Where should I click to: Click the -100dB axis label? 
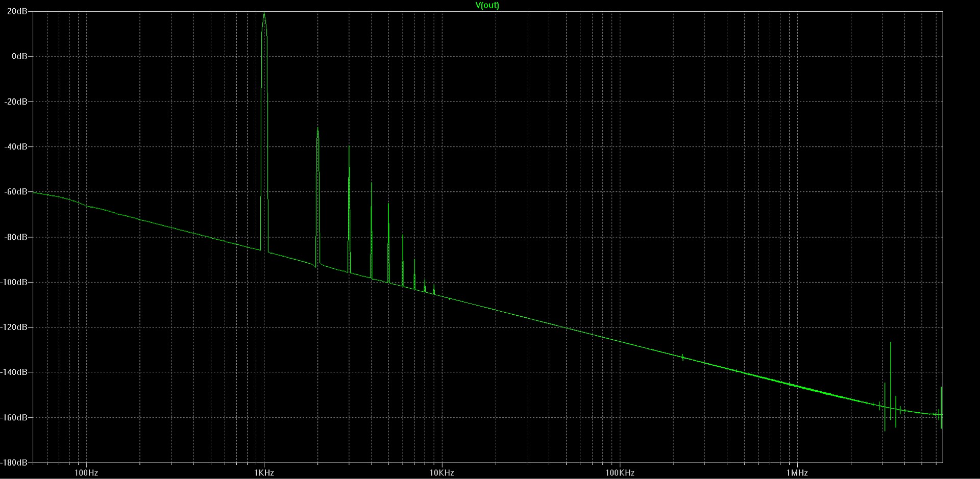point(14,282)
